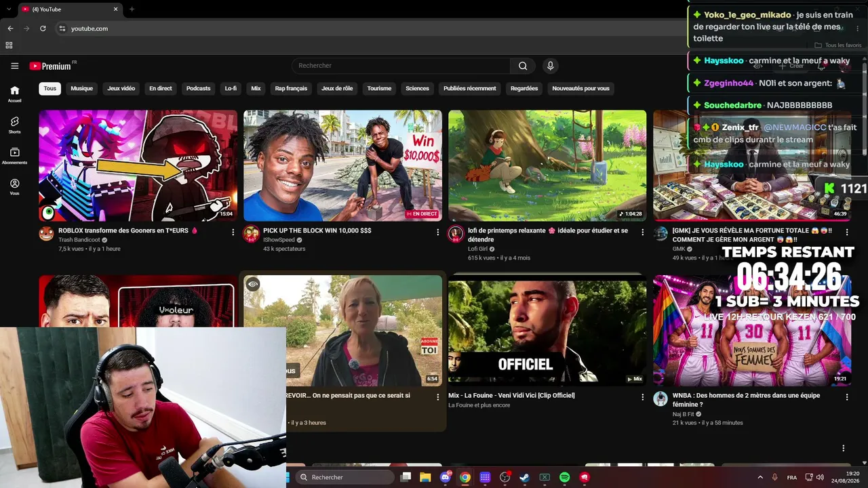Select the Regardées chip
Viewport: 868px width, 488px height.
(524, 88)
